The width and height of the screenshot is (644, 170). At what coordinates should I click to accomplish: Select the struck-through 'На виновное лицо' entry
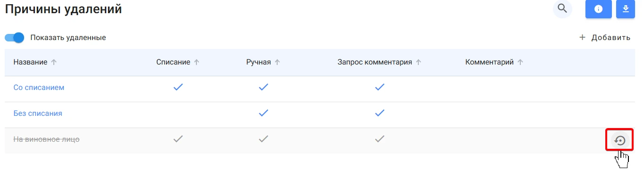pos(46,139)
